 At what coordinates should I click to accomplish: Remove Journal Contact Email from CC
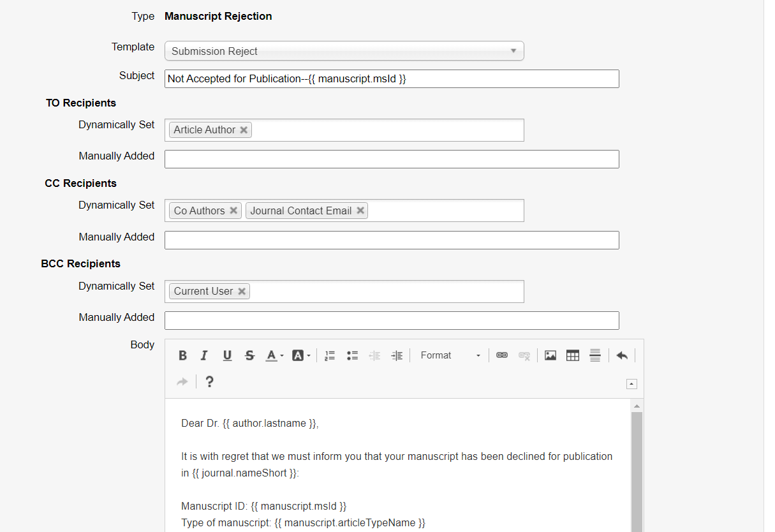click(x=360, y=211)
